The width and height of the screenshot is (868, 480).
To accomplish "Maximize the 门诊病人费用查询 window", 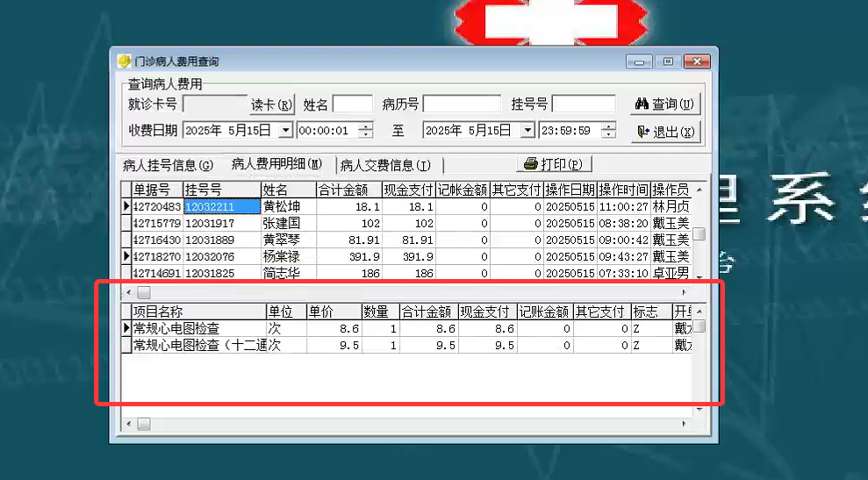I will coord(668,61).
